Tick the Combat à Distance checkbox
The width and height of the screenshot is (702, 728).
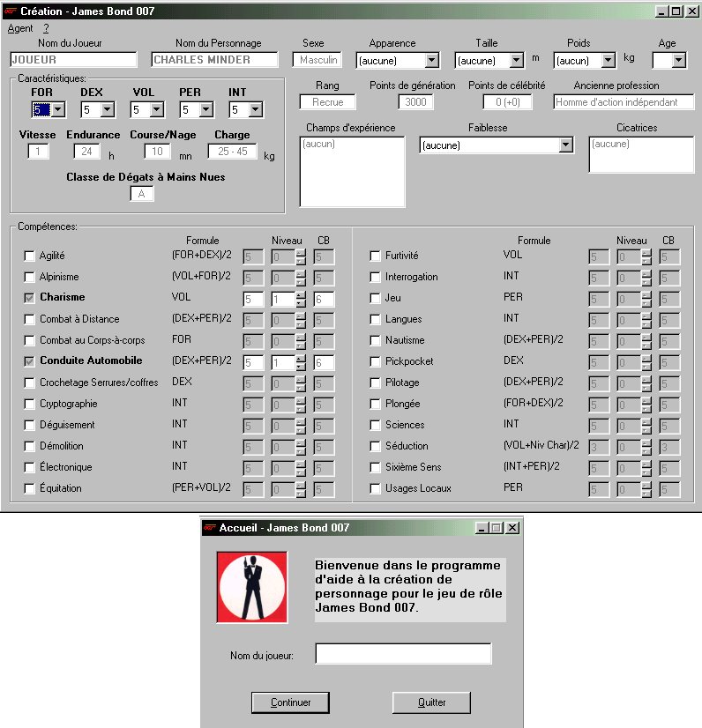coord(29,319)
